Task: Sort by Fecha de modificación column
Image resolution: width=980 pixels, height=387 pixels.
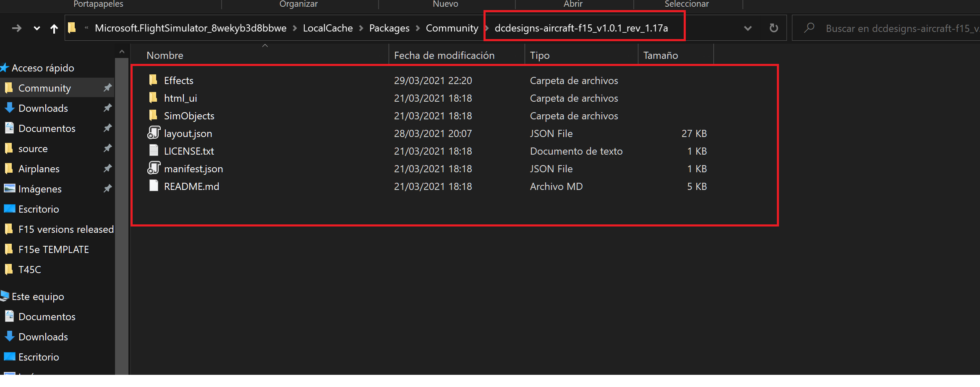Action: [444, 55]
